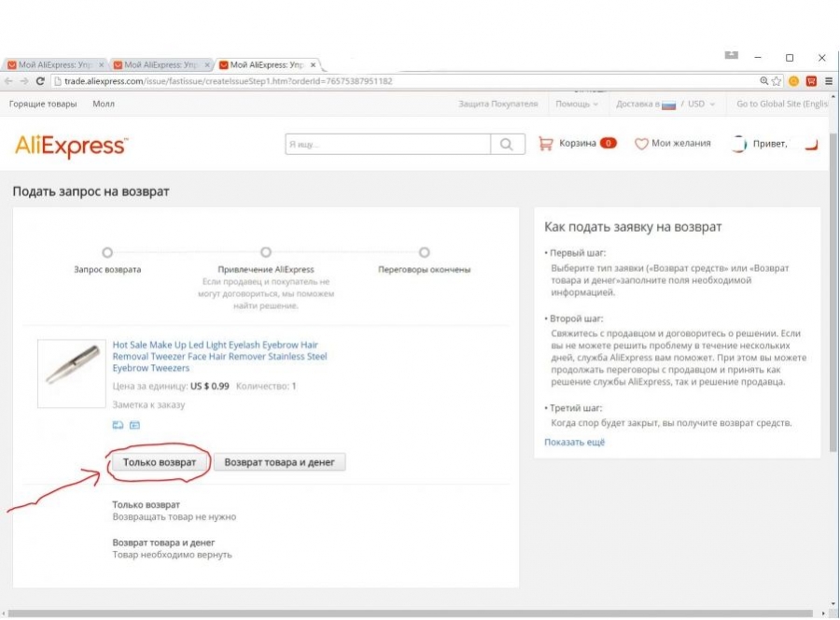
Task: Close the first AliExpress browser tab
Action: click(x=101, y=64)
